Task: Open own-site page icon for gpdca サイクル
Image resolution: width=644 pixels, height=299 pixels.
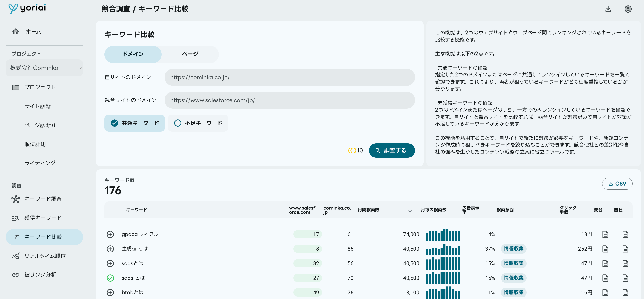Action: pos(625,234)
